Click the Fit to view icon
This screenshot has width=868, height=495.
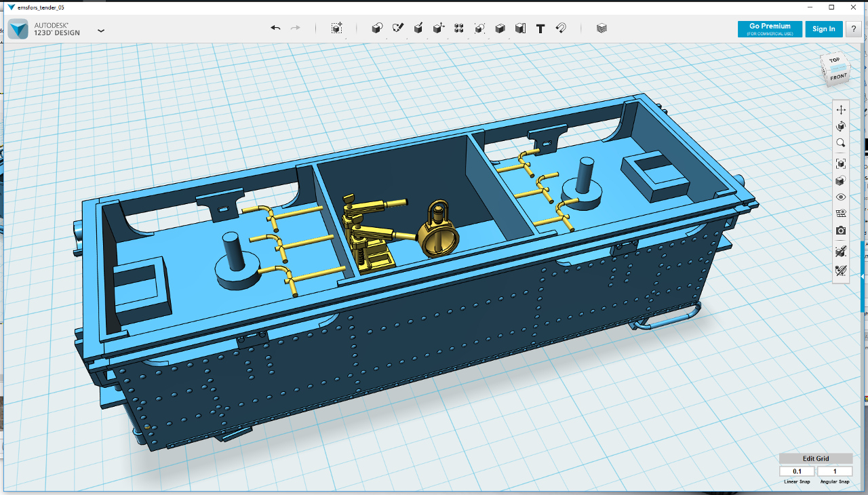coord(841,163)
